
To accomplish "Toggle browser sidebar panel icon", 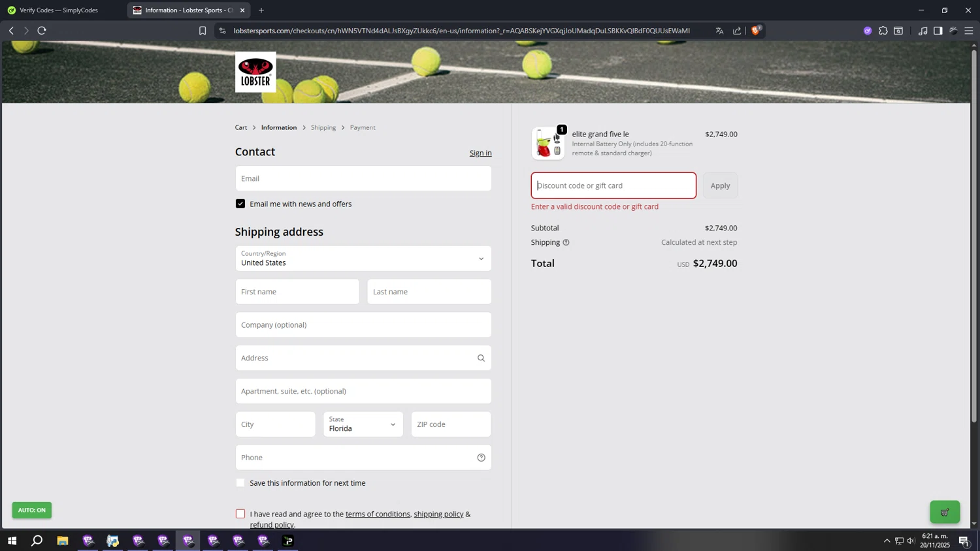I will 938,31.
